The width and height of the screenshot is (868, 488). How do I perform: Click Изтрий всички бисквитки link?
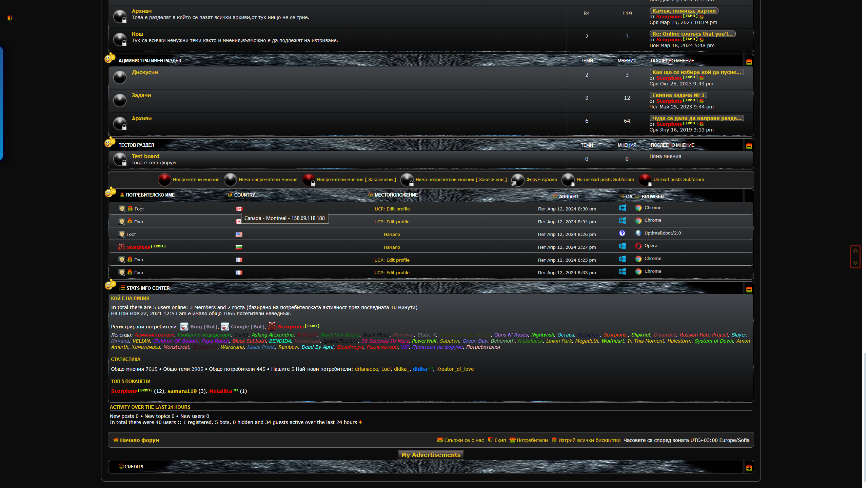[589, 440]
